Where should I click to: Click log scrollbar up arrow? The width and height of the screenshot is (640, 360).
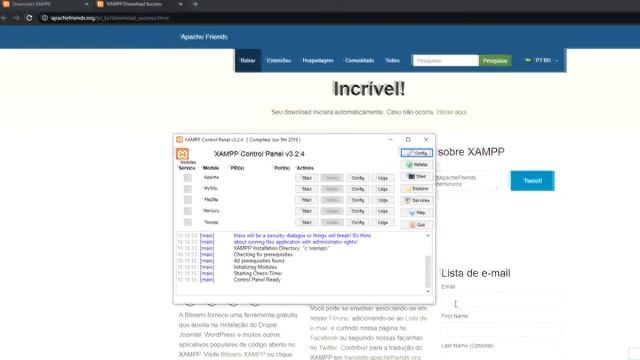pyautogui.click(x=428, y=236)
